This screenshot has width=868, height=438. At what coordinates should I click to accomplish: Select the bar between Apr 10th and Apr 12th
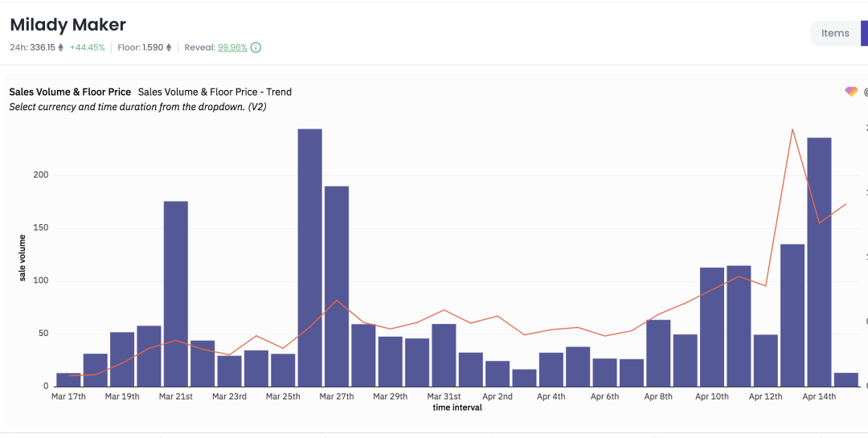(x=739, y=326)
